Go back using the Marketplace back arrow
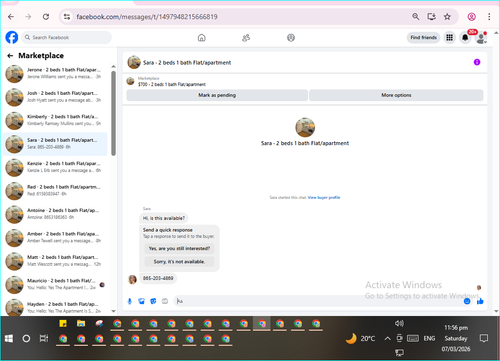This screenshot has width=500, height=361. [10, 56]
